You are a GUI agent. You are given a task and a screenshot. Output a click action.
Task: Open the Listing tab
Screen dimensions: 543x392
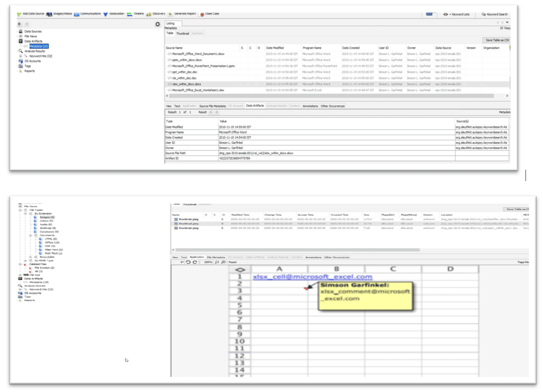(x=173, y=24)
